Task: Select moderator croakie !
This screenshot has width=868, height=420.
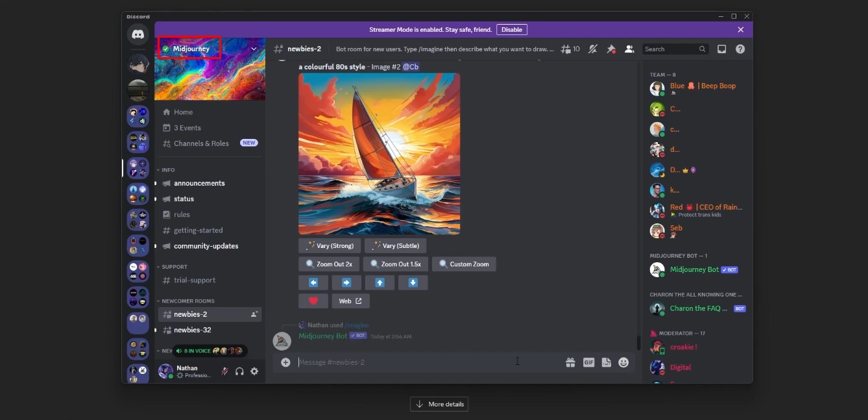Action: pos(697,347)
